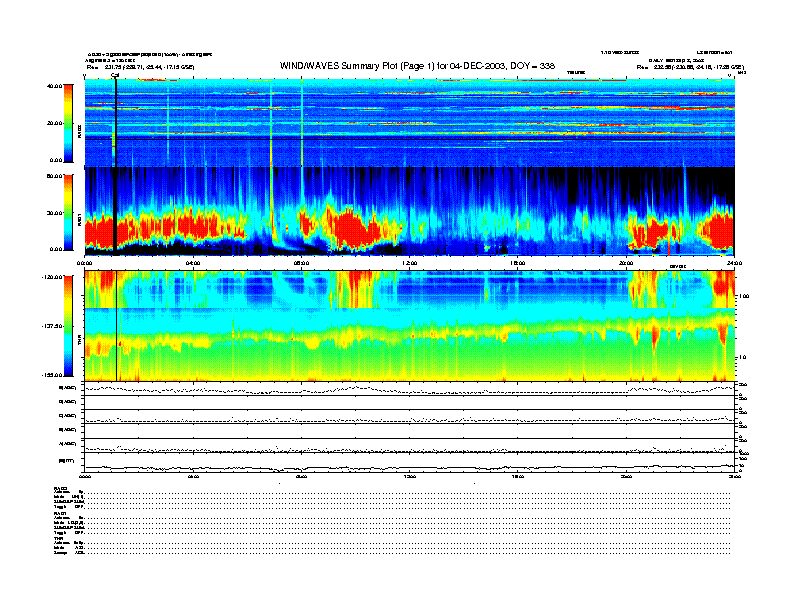Viewport: 792px width, 612px height.
Task: Click the -120.00 label on TNR scale
Action: (x=52, y=277)
